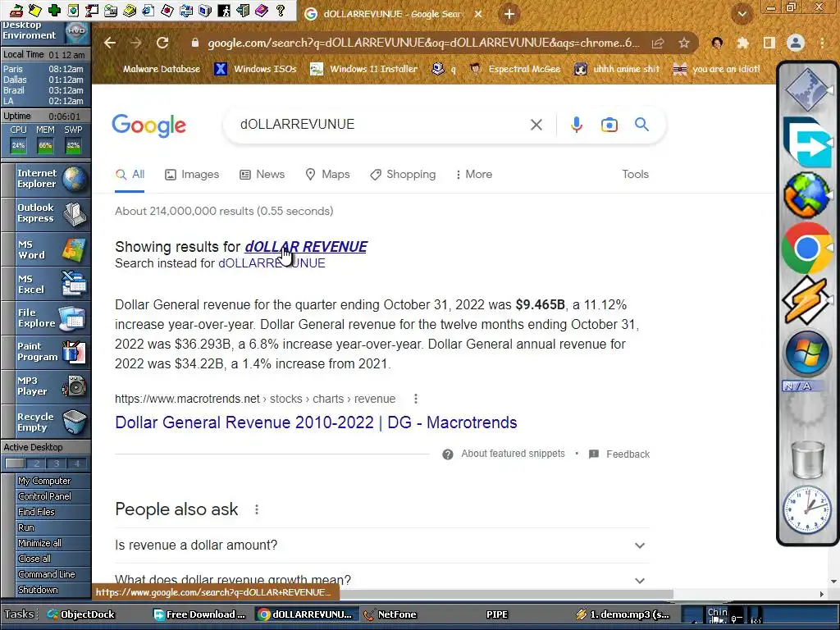Search by image with camera icon
This screenshot has width=840, height=630.
(609, 125)
